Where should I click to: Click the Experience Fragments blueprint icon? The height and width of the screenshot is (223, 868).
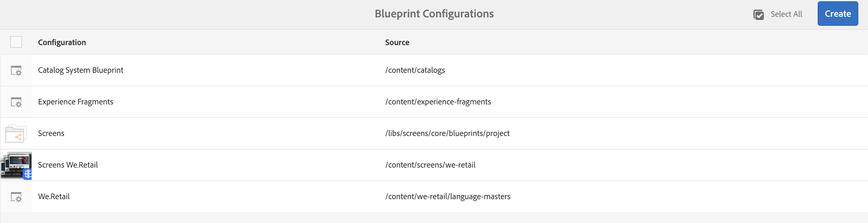coord(16,102)
